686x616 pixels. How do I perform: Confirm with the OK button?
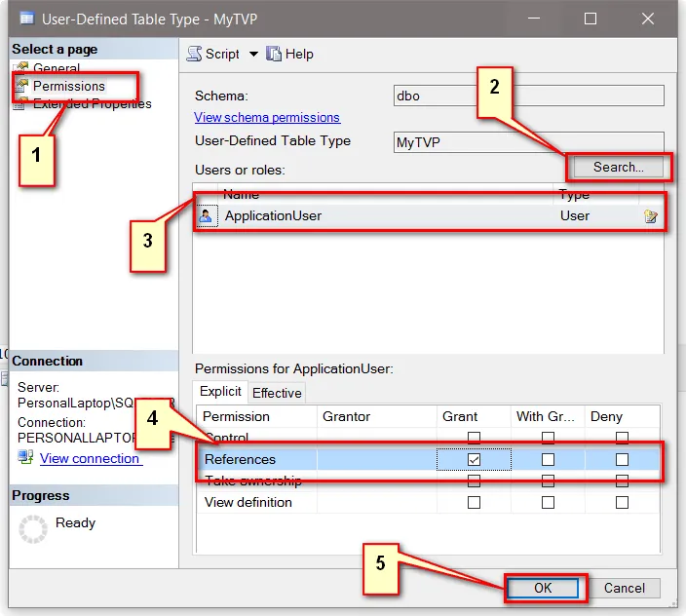[x=543, y=588]
